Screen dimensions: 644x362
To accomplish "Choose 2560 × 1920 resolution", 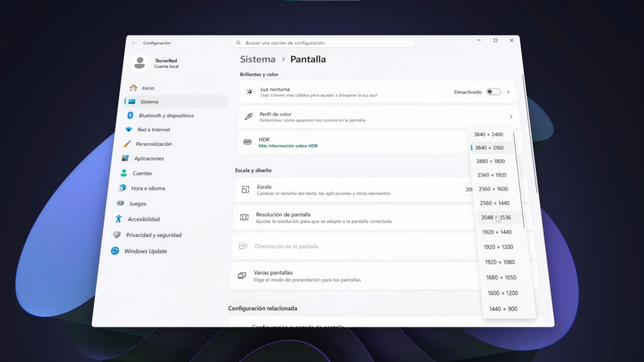I will click(492, 175).
